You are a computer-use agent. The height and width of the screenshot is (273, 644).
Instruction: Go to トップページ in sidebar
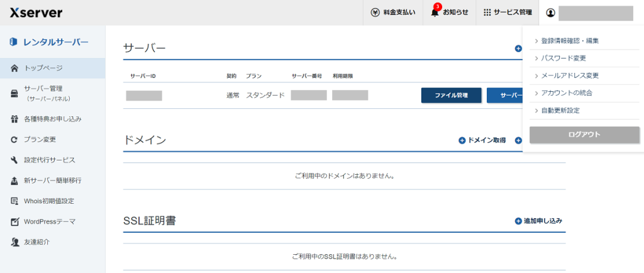click(53, 68)
